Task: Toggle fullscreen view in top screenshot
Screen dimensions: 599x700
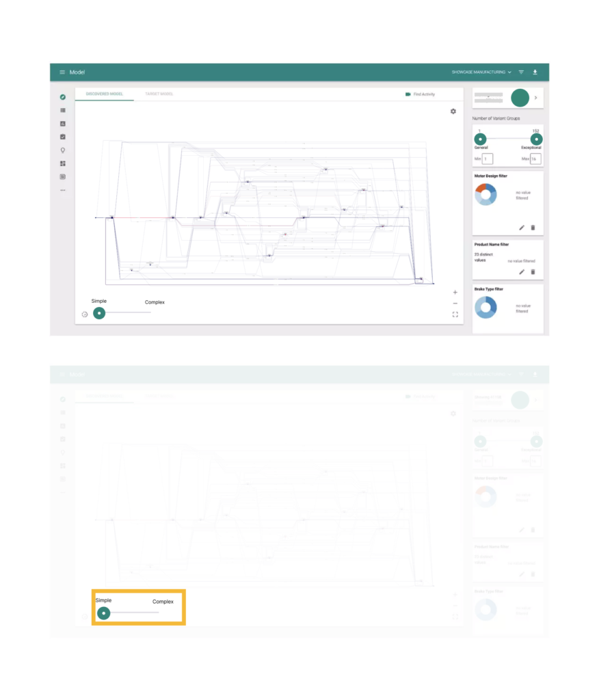Action: [455, 314]
